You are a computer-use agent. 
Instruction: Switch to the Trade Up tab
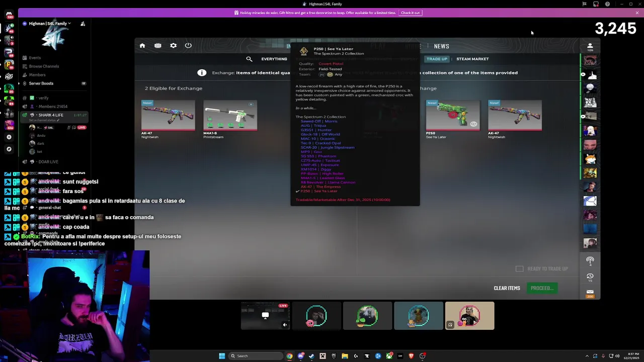[x=437, y=59]
